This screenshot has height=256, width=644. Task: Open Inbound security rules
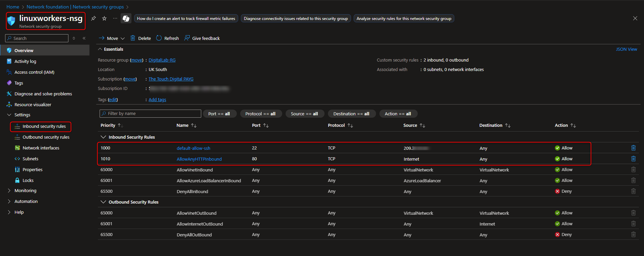(x=44, y=126)
